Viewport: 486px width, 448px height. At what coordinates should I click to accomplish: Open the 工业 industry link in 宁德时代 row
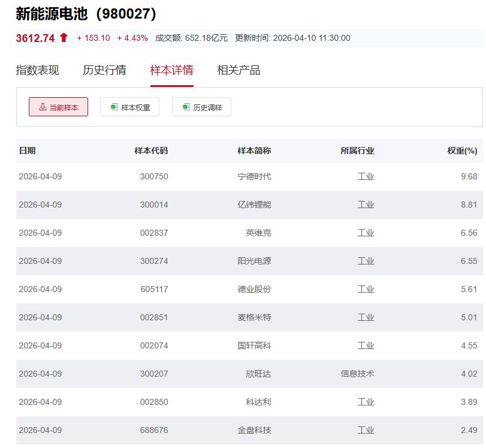[x=365, y=176]
